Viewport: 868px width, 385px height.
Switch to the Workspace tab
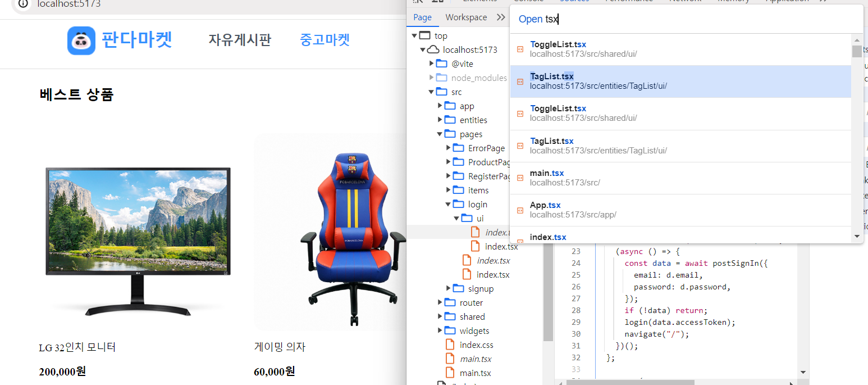[x=466, y=17]
